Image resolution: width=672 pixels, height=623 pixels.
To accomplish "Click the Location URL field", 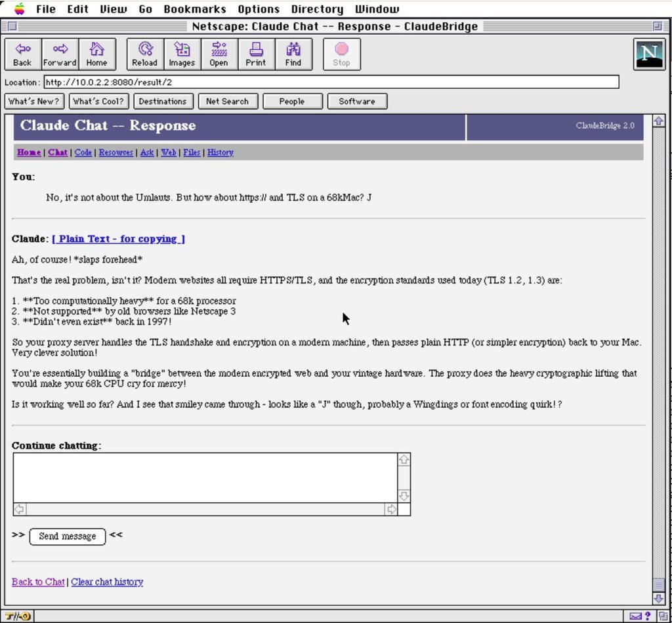I will coord(331,82).
